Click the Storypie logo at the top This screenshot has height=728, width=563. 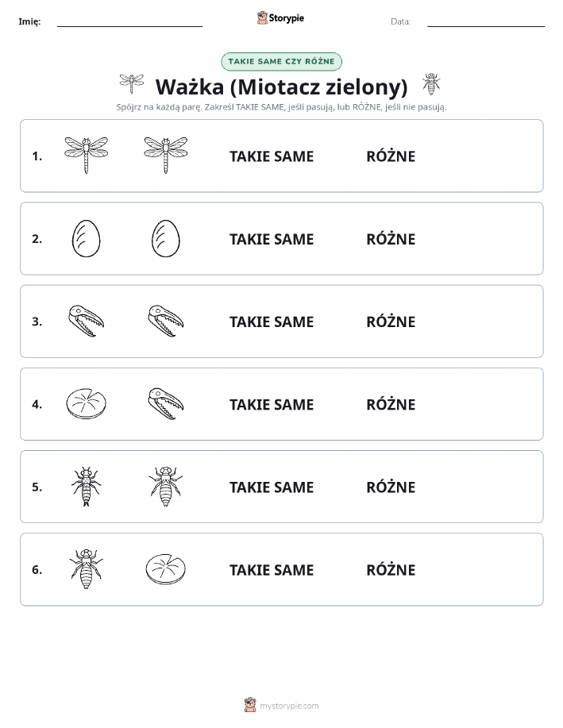pos(280,18)
